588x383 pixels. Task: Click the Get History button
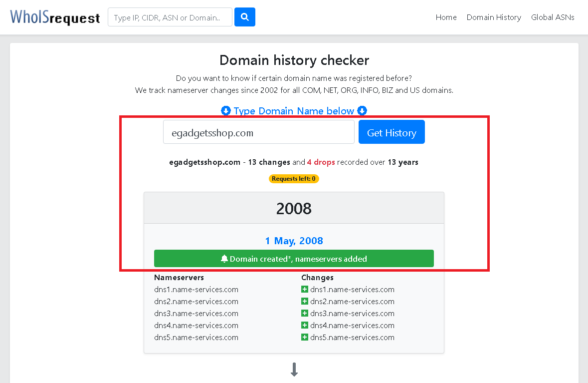point(392,132)
